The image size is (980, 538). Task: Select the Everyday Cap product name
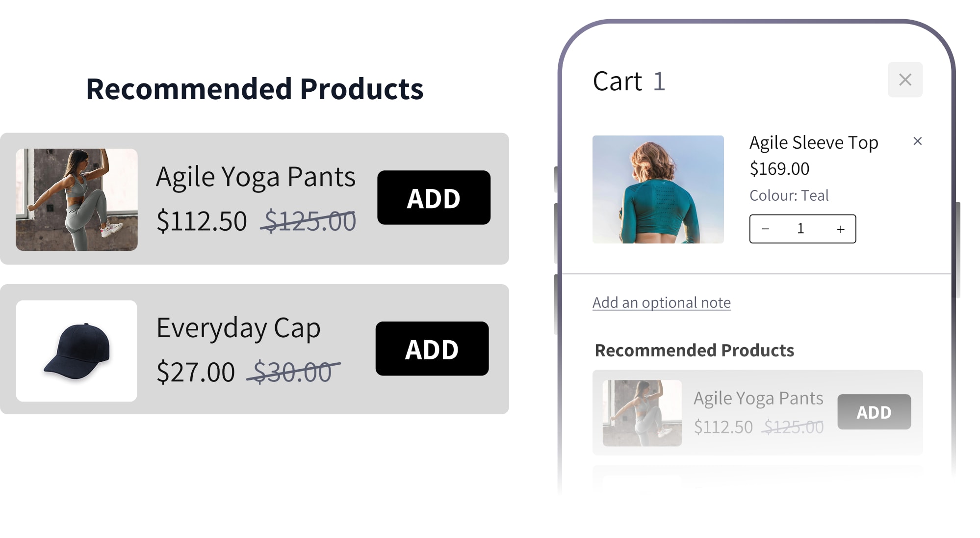[x=238, y=328]
